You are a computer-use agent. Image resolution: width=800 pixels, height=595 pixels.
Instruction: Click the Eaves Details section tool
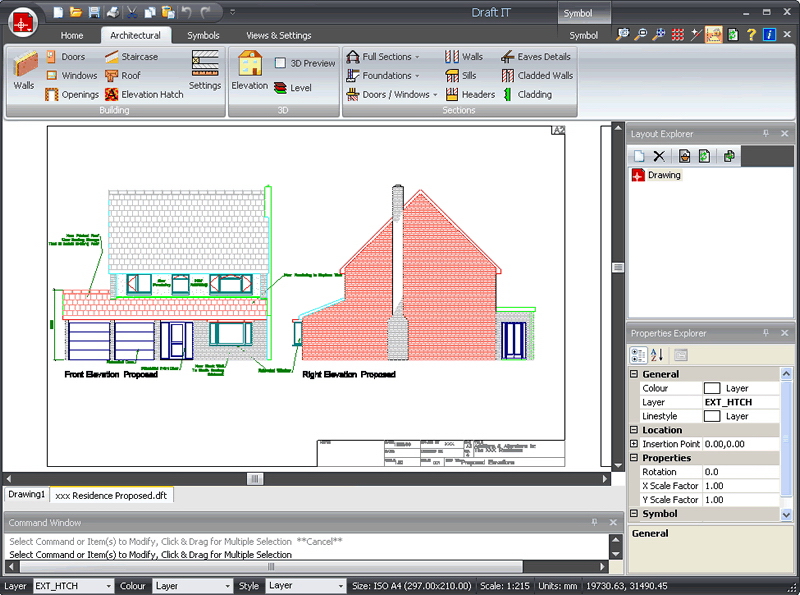(536, 57)
